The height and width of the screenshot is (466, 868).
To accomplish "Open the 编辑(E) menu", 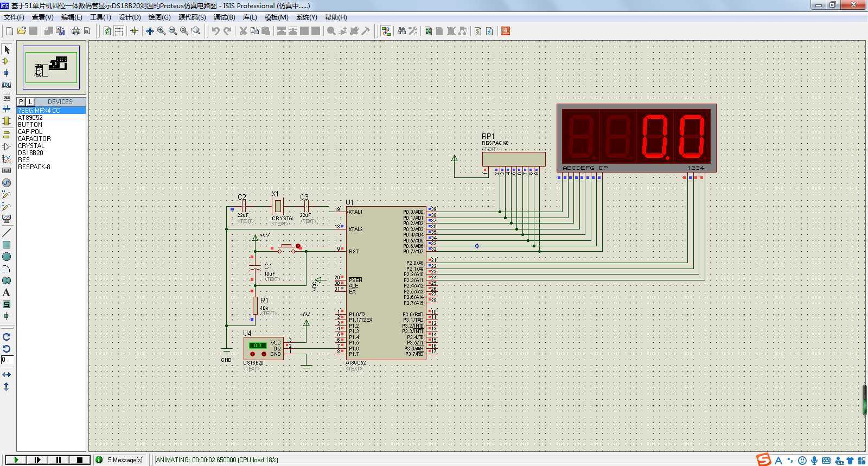I will click(72, 17).
